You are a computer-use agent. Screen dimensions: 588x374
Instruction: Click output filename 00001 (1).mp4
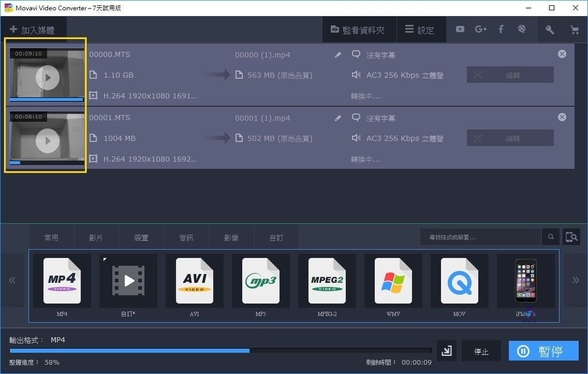[262, 118]
